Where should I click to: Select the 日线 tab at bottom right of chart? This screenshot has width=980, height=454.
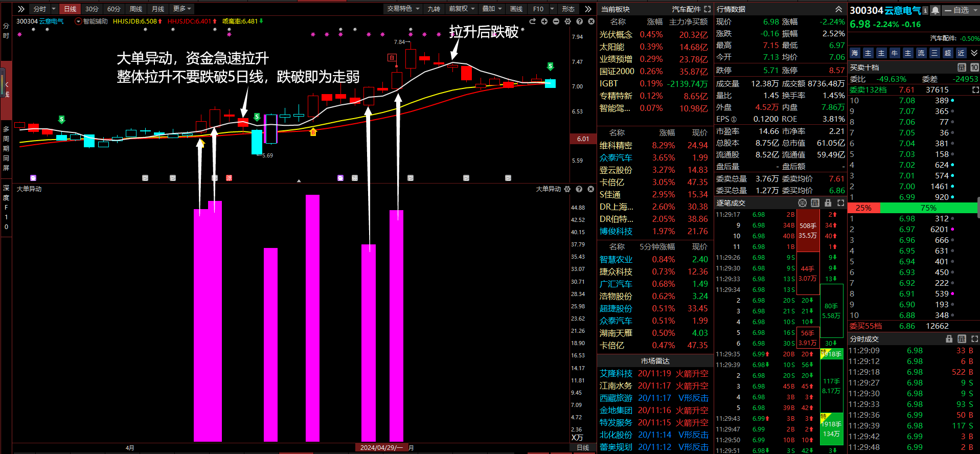pos(583,448)
